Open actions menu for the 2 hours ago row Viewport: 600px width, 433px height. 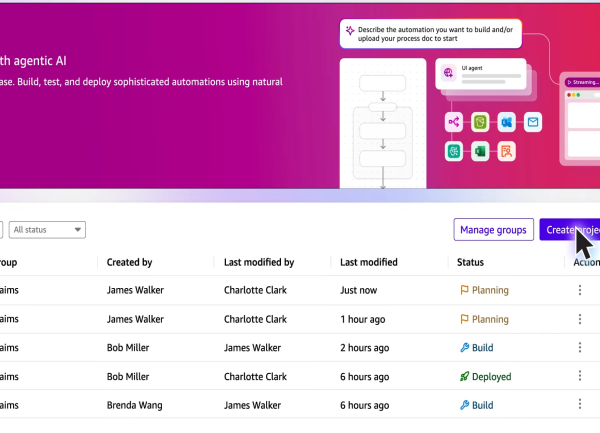(x=579, y=348)
